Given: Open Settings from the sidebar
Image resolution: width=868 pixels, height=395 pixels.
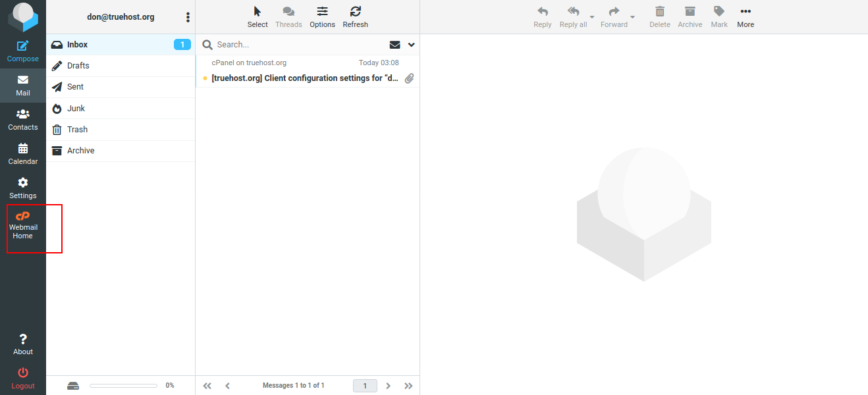Looking at the screenshot, I should pyautogui.click(x=23, y=188).
